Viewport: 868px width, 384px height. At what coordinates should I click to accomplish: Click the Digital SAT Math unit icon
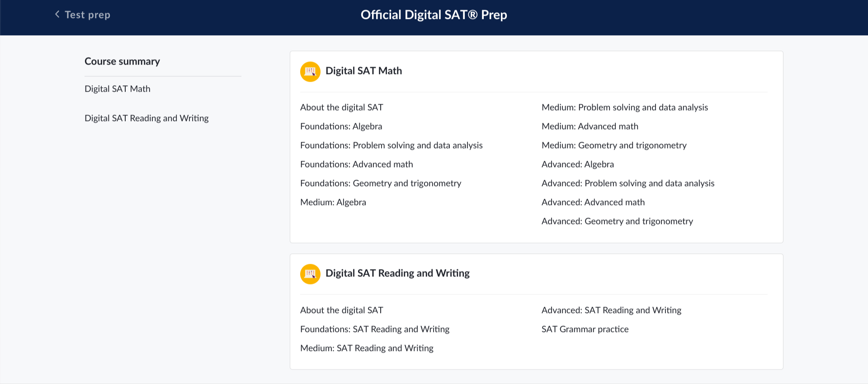pos(310,71)
